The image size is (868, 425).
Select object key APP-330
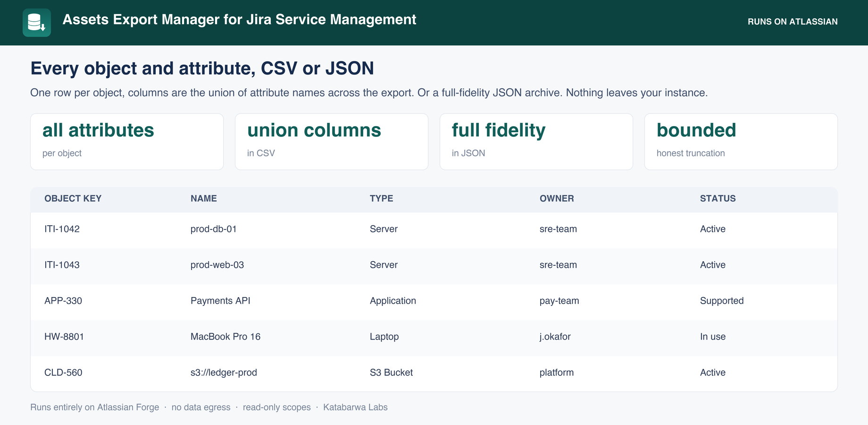coord(63,301)
